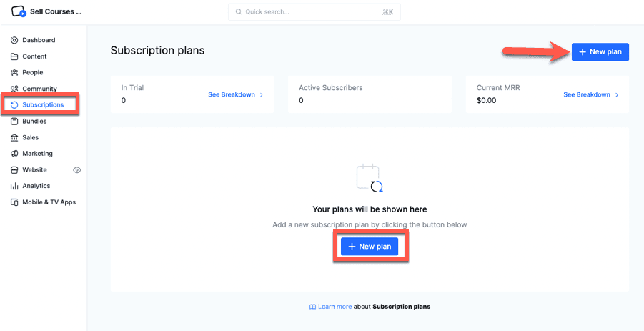Viewport: 644px width, 331px height.
Task: Click the Sell Courses logo icon
Action: pos(19,12)
